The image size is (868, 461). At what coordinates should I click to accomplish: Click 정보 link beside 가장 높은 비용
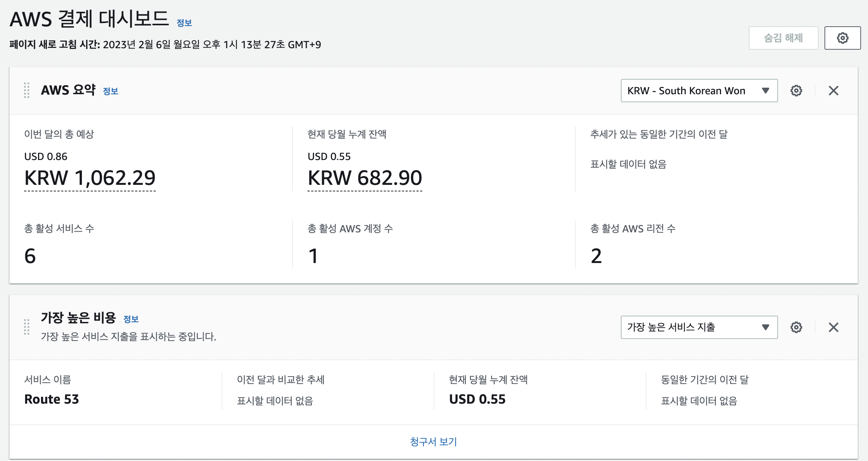[131, 319]
